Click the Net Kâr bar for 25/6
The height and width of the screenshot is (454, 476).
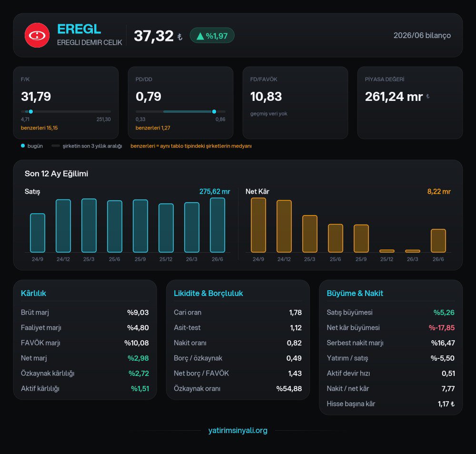click(x=336, y=238)
